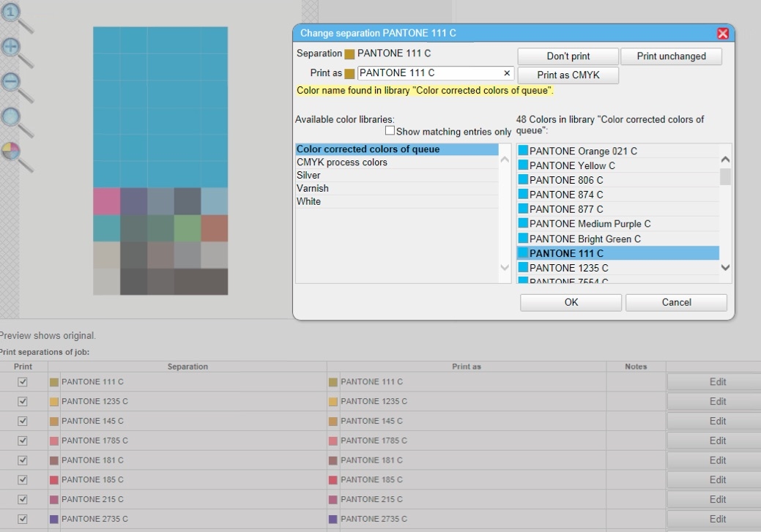Click the zoom 1:1 magnifier icon
Screen dimensions: 761x532
16,17
